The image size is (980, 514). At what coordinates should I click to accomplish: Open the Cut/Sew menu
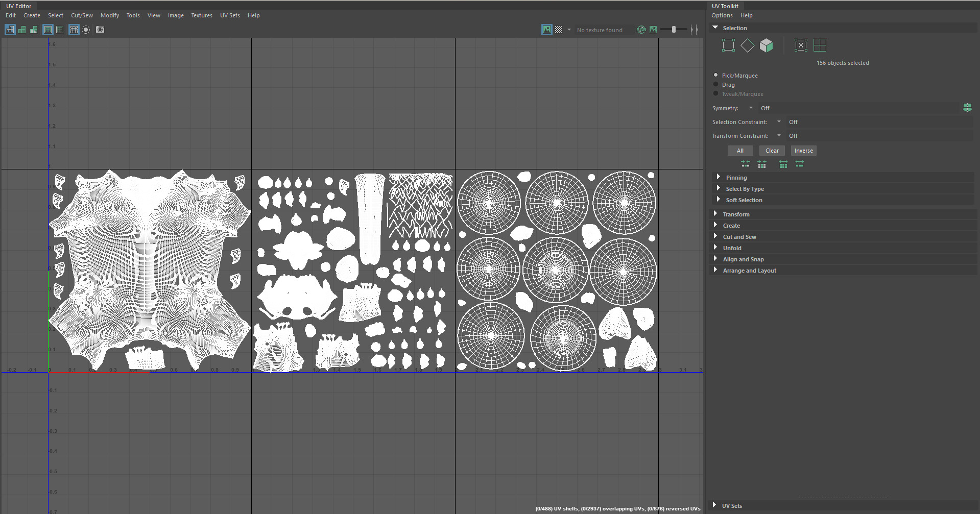(x=82, y=15)
